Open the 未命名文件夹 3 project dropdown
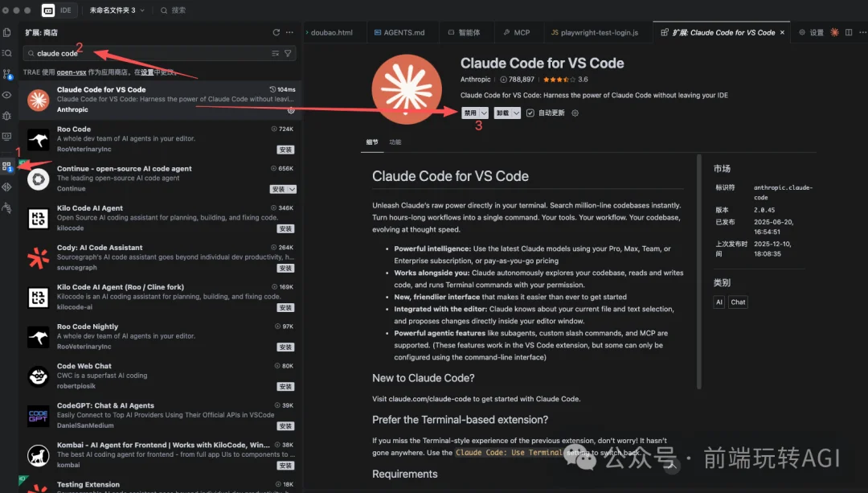The width and height of the screenshot is (868, 493). [x=117, y=10]
